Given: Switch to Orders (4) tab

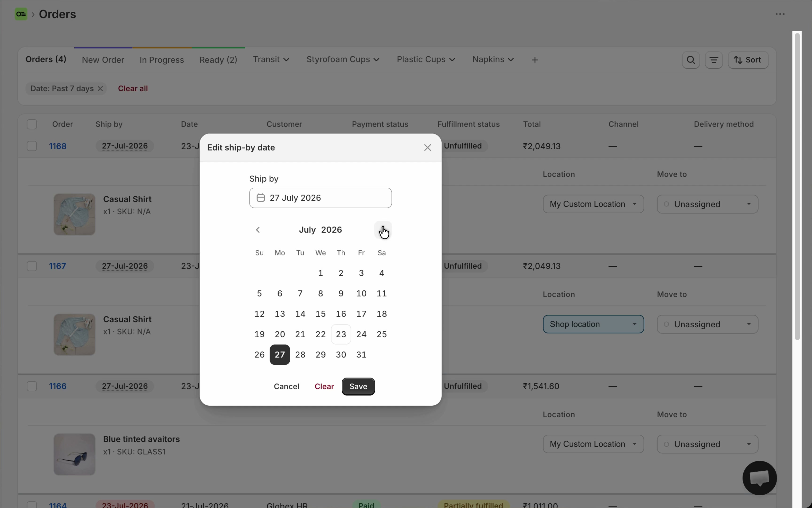Looking at the screenshot, I should click(x=46, y=60).
